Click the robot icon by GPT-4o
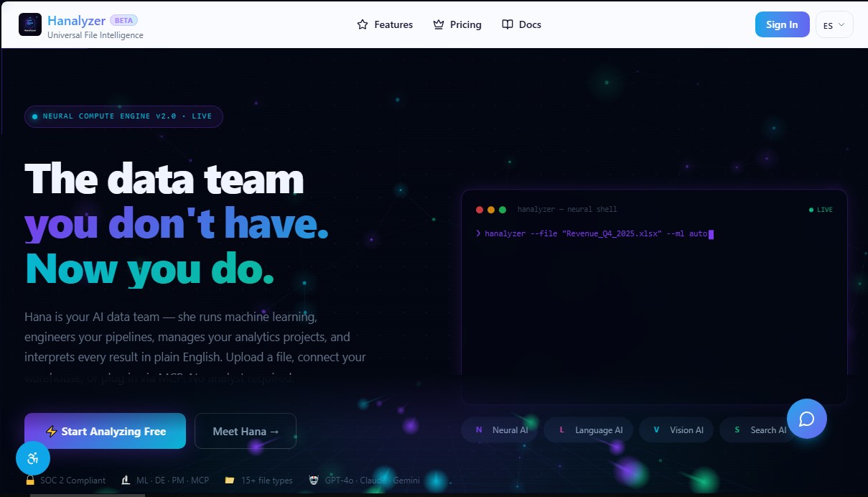Image resolution: width=868 pixels, height=497 pixels. pos(314,480)
